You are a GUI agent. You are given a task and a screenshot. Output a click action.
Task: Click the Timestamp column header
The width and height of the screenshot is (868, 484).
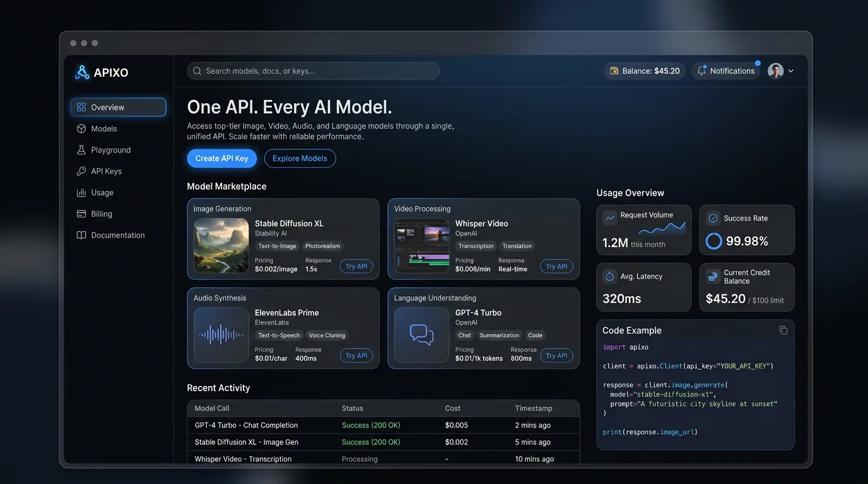(534, 408)
